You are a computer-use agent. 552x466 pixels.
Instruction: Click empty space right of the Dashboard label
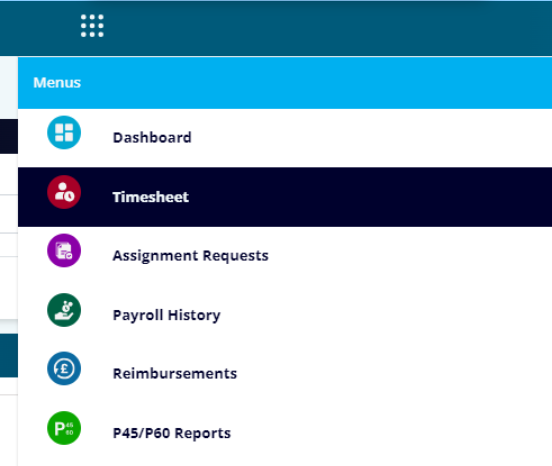click(x=370, y=138)
